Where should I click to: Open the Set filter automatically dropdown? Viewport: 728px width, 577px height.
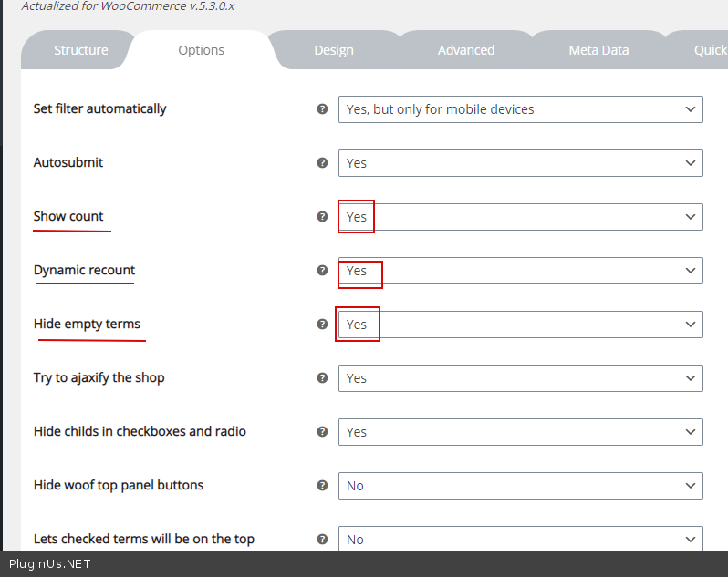pyautogui.click(x=520, y=109)
